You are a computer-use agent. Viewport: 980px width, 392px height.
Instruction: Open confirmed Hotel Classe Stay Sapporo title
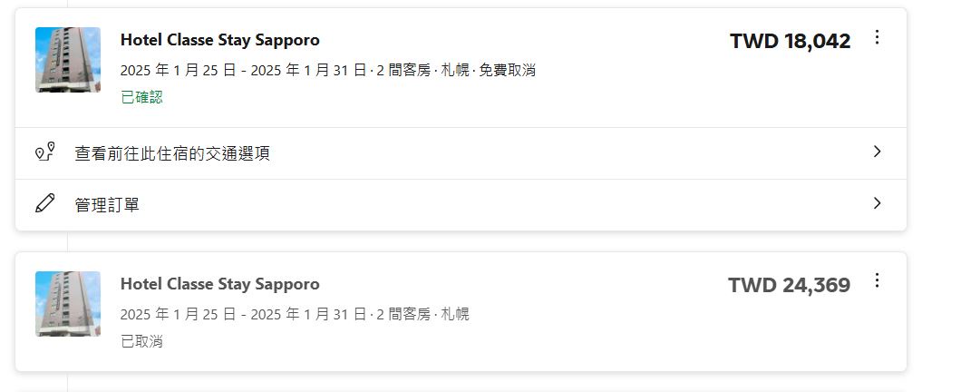click(219, 40)
